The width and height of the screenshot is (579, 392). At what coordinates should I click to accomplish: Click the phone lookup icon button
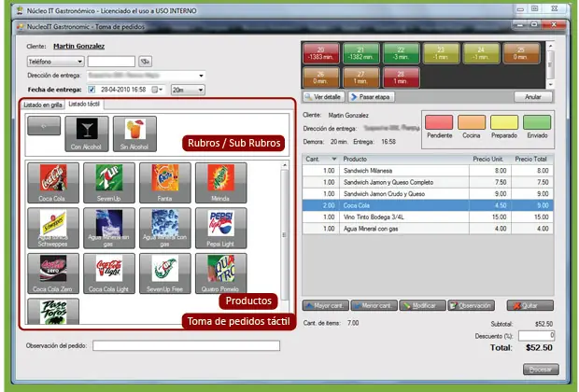tap(145, 62)
